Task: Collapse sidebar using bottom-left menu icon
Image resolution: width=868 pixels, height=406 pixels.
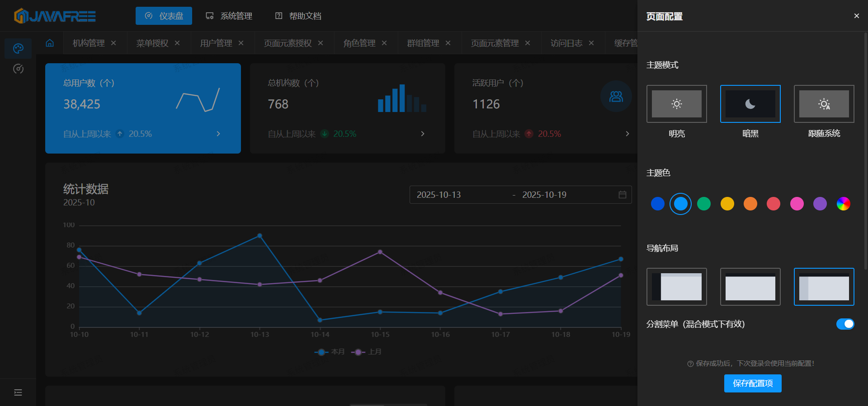Action: [x=18, y=392]
